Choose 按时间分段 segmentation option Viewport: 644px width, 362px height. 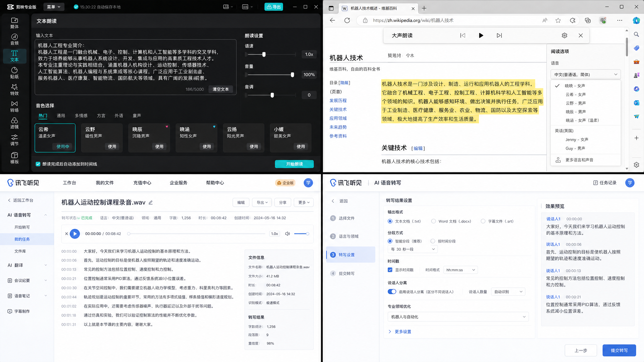point(433,241)
